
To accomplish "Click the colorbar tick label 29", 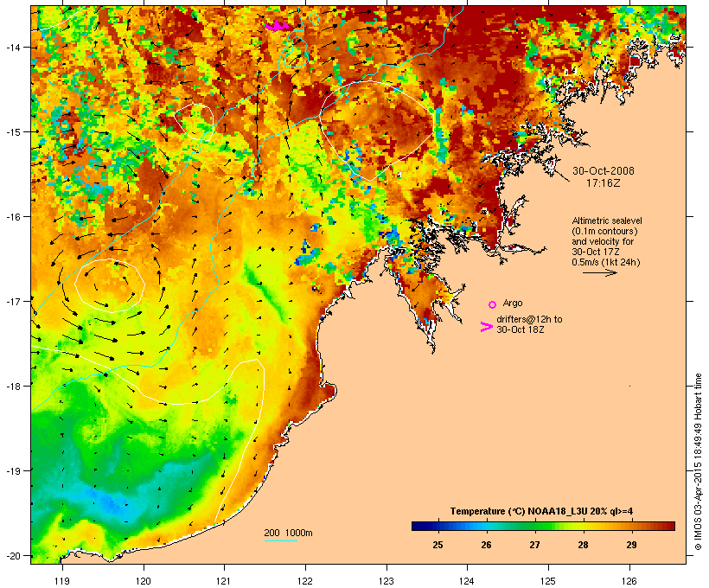I will 632,545.
